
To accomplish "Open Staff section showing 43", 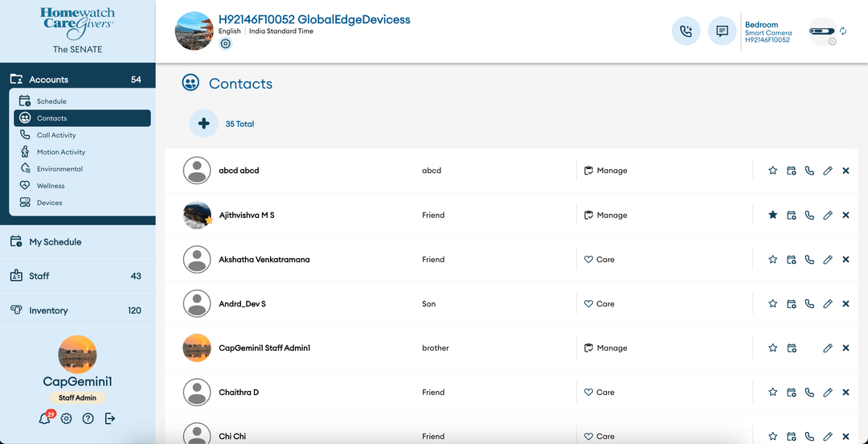I will pyautogui.click(x=77, y=276).
